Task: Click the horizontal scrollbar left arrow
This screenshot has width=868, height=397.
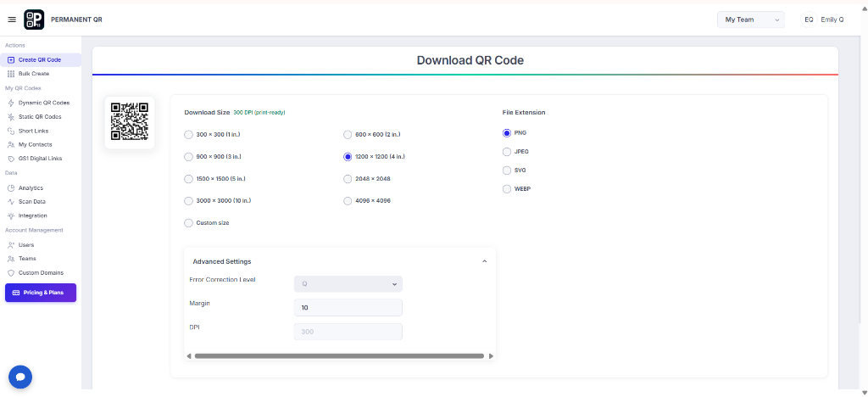Action: point(189,356)
